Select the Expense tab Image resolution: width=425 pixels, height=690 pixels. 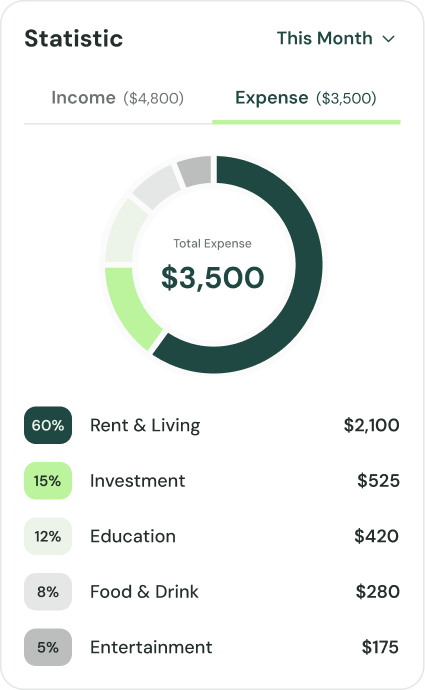click(x=306, y=98)
